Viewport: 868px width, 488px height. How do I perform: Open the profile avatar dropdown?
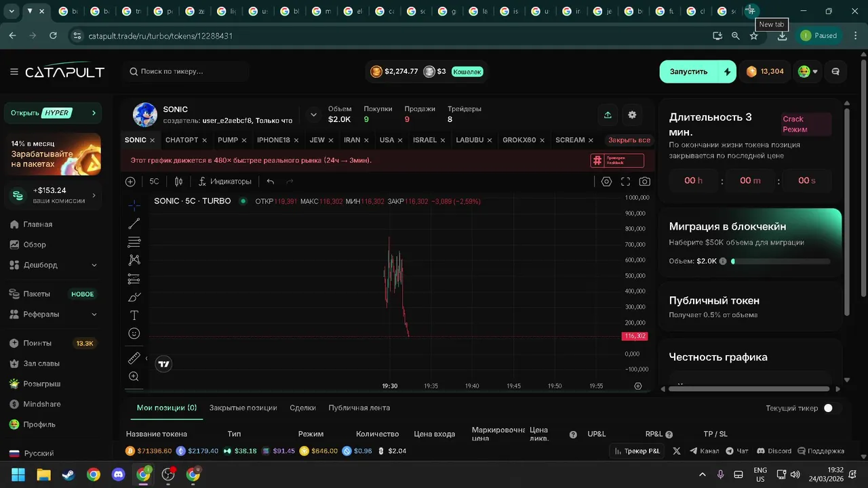(x=807, y=71)
